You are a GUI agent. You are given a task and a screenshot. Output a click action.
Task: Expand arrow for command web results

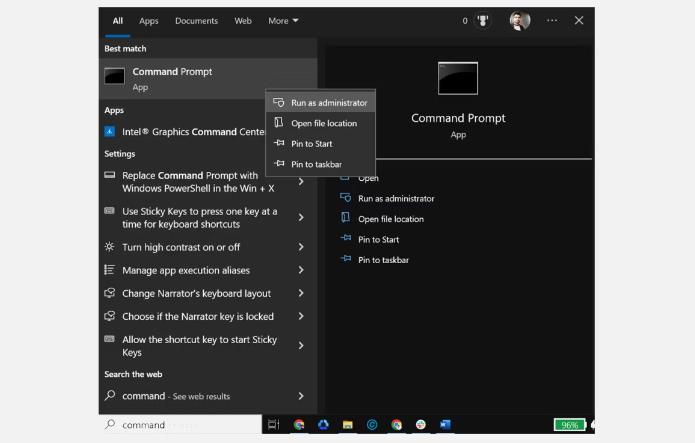tap(301, 396)
